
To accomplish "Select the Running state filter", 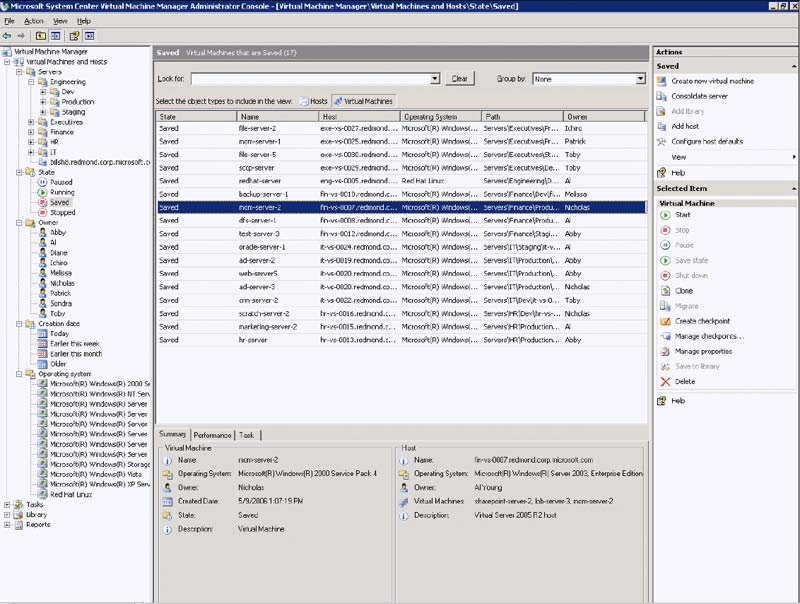I will pyautogui.click(x=61, y=192).
